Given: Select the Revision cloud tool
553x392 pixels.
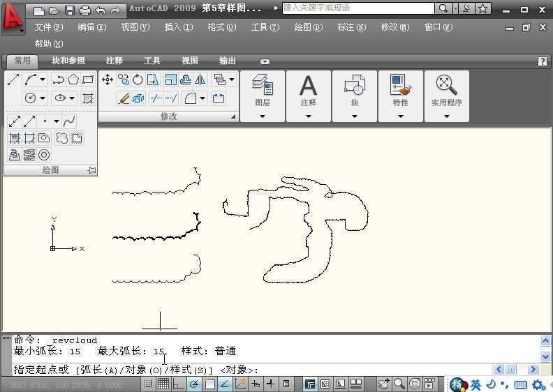Looking at the screenshot, I should tap(62, 137).
